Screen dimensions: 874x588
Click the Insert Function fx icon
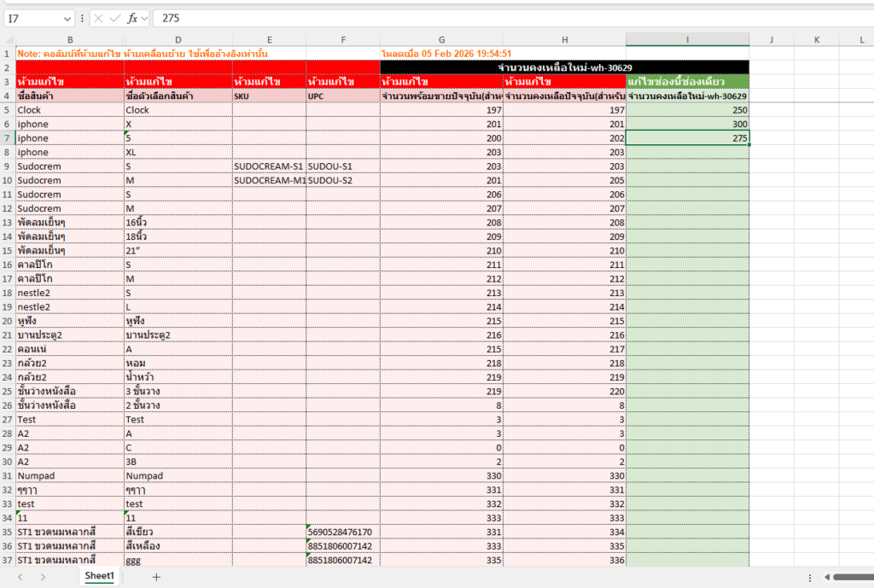click(x=132, y=18)
